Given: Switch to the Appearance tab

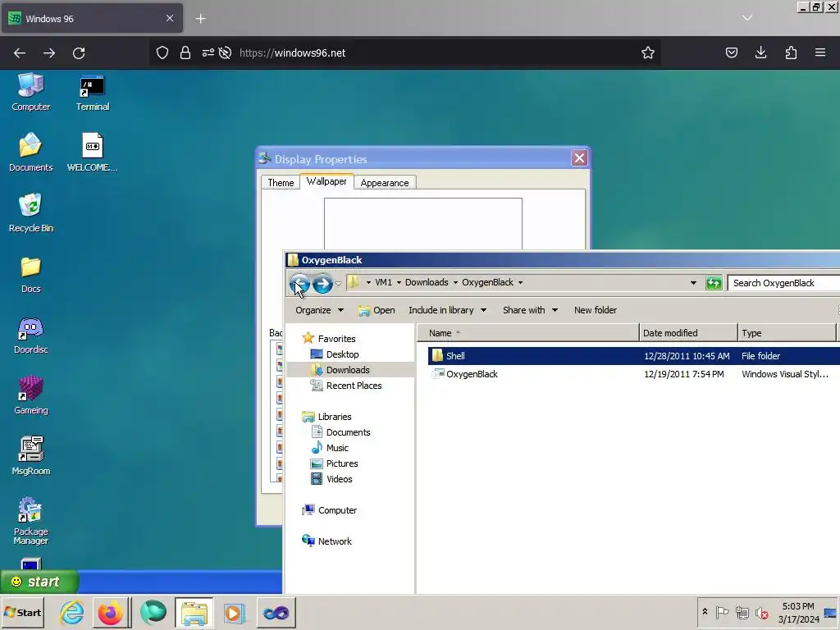Looking at the screenshot, I should click(385, 183).
